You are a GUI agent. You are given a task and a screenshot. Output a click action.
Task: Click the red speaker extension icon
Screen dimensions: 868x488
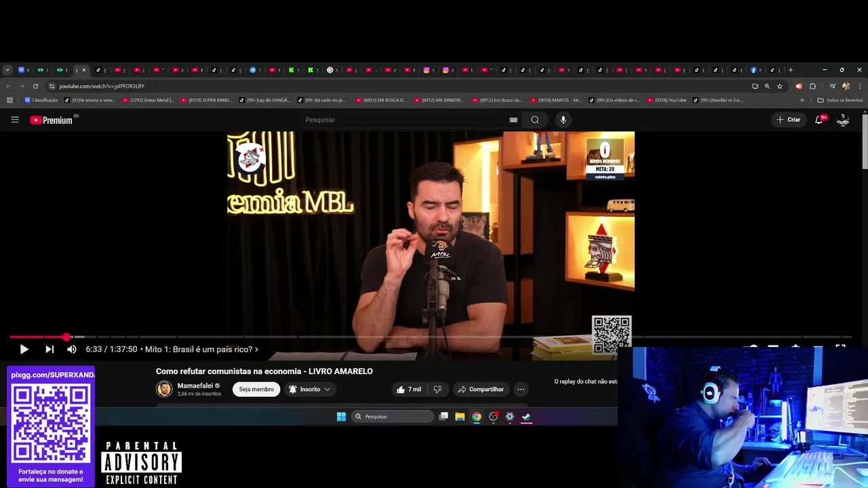coord(798,86)
